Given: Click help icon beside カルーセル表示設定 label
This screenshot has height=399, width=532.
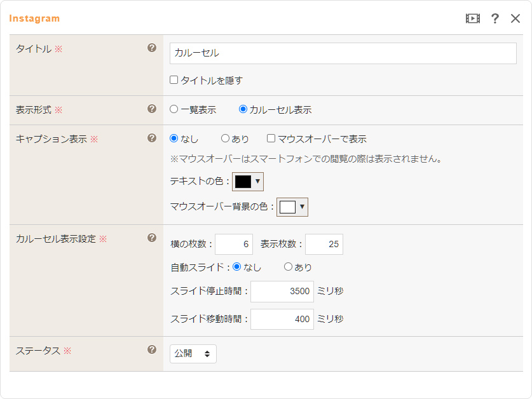Looking at the screenshot, I should click(x=152, y=238).
